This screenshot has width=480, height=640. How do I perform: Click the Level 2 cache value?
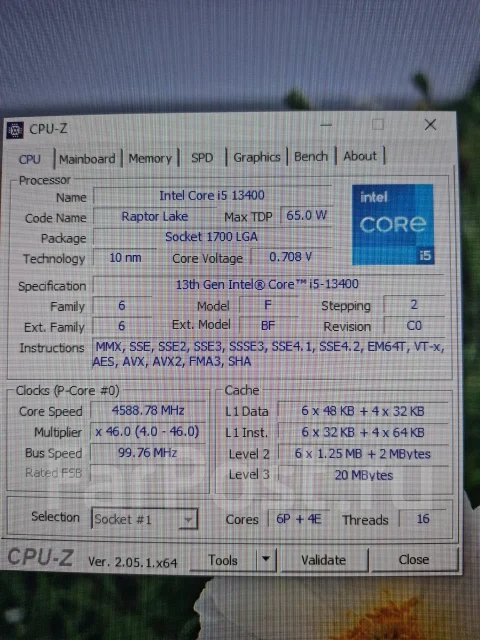(363, 453)
